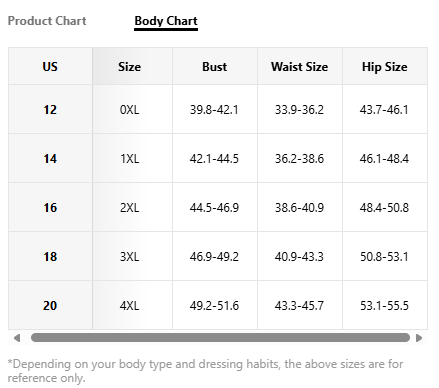
Task: Click hip value 53.1-55.5
Action: 385,305
